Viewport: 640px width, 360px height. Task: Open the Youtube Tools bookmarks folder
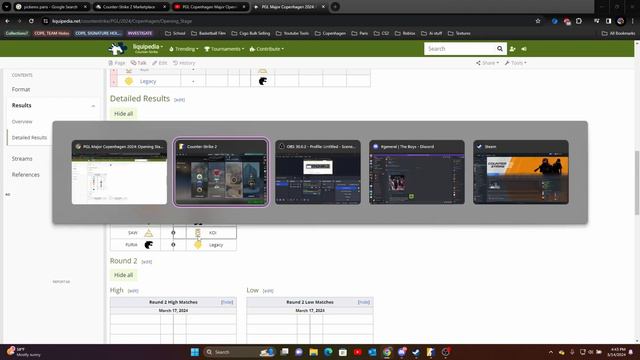pyautogui.click(x=293, y=33)
